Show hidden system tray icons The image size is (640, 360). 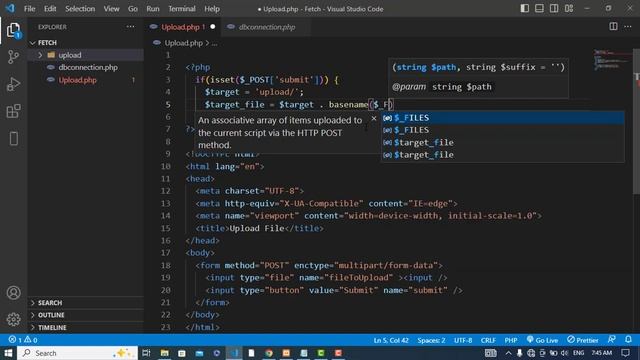[508, 353]
